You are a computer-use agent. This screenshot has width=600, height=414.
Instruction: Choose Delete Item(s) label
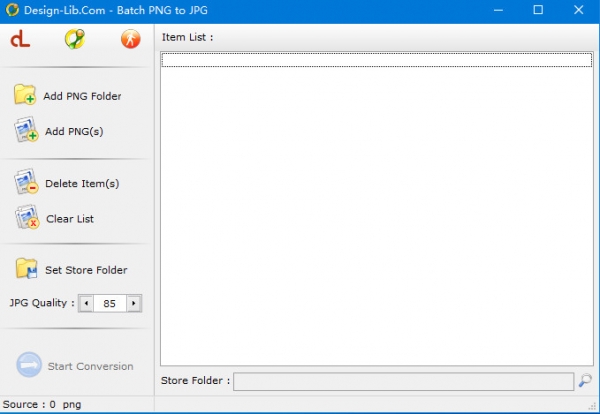(82, 184)
